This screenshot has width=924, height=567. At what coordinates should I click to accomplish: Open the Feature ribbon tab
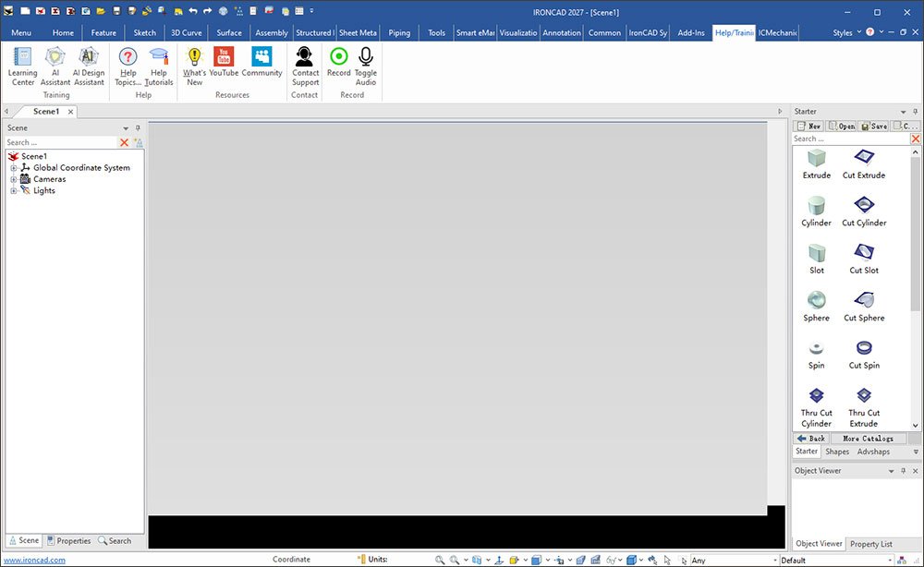(x=103, y=32)
